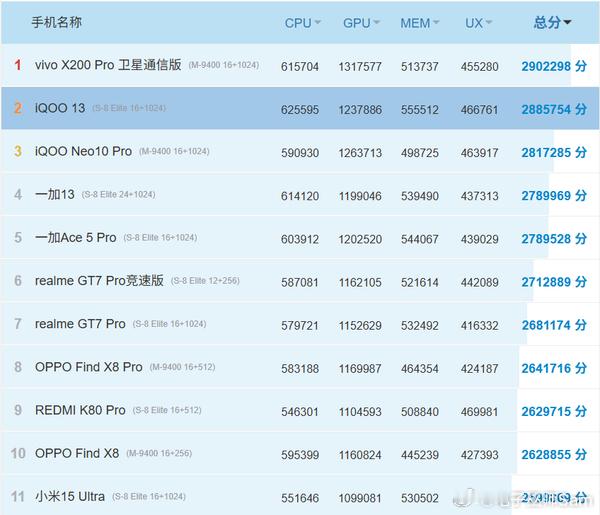Screen dimensions: 600x515
Task: Click total score 2789969 分
Action: 554,196
